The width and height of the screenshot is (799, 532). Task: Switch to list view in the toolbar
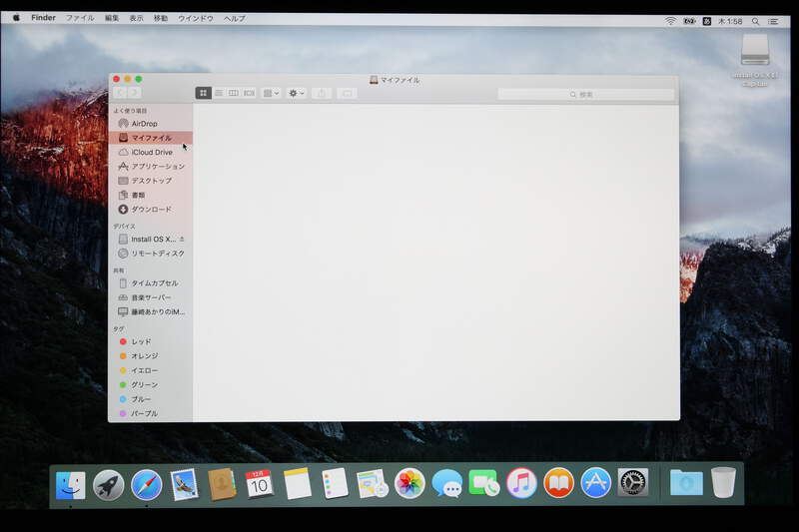click(x=219, y=93)
